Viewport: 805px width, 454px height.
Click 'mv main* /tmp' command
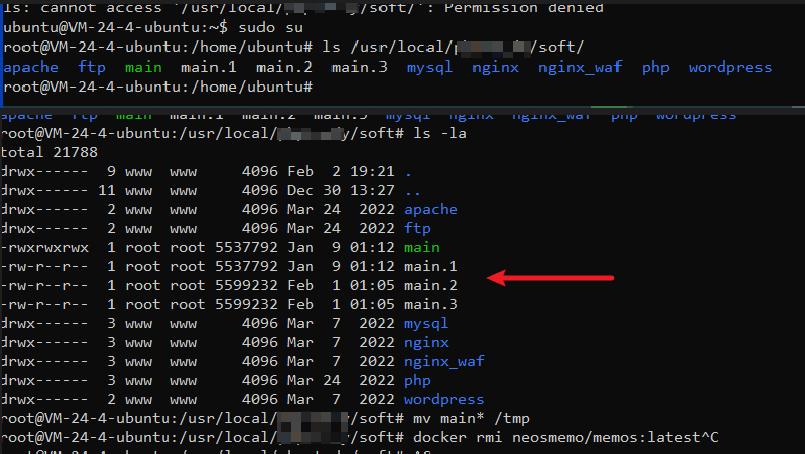(471, 419)
